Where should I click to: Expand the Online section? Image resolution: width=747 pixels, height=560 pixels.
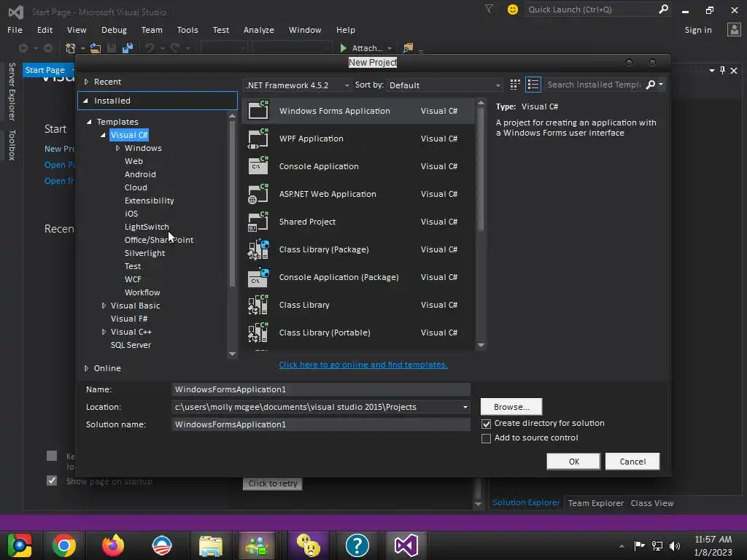86,368
